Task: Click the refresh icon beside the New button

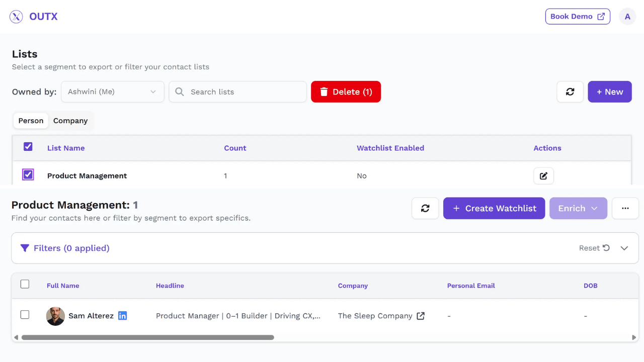Action: tap(570, 92)
